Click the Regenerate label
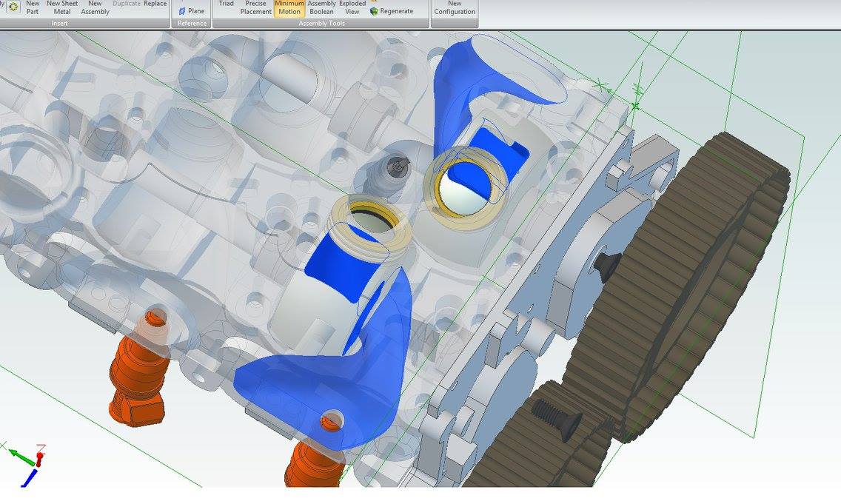This screenshot has height=504, width=841. [x=397, y=11]
